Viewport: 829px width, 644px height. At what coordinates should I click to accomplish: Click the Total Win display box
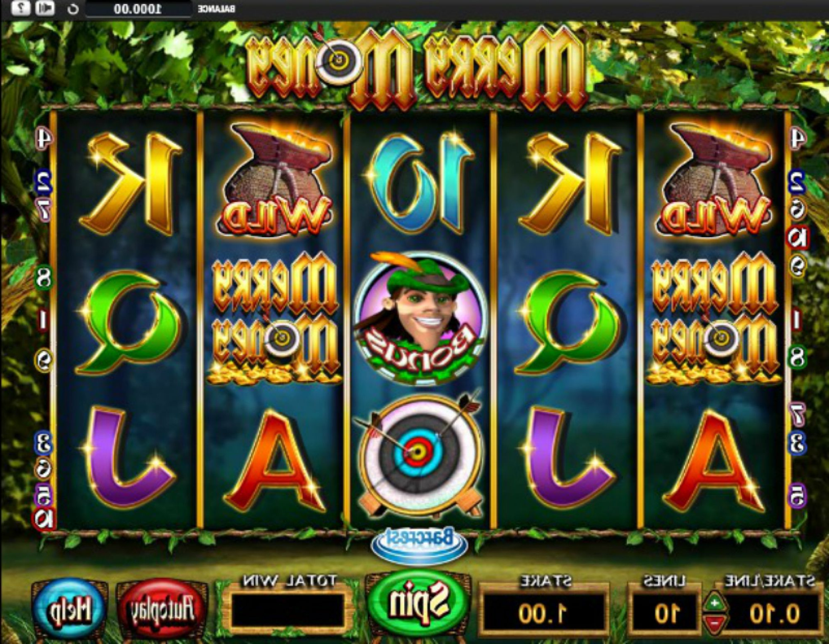[x=288, y=610]
